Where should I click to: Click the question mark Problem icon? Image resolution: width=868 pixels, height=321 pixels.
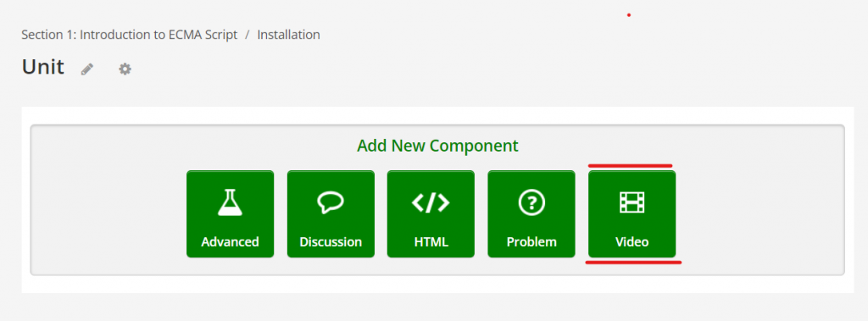pos(531,202)
